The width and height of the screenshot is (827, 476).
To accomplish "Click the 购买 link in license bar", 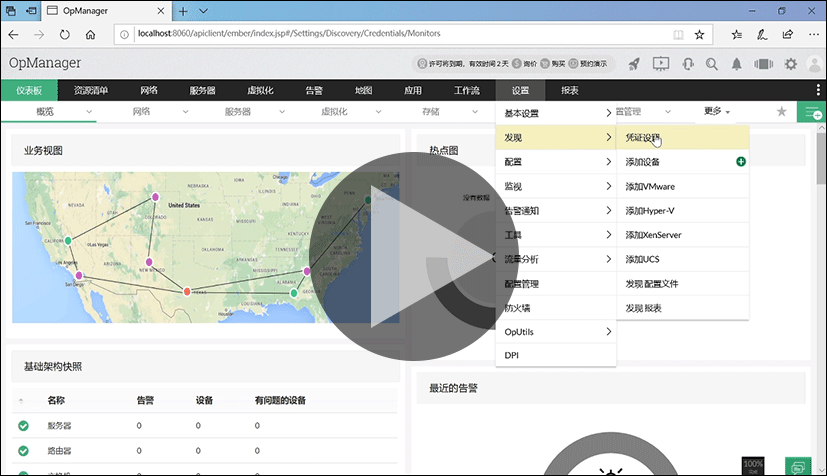I will click(556, 64).
